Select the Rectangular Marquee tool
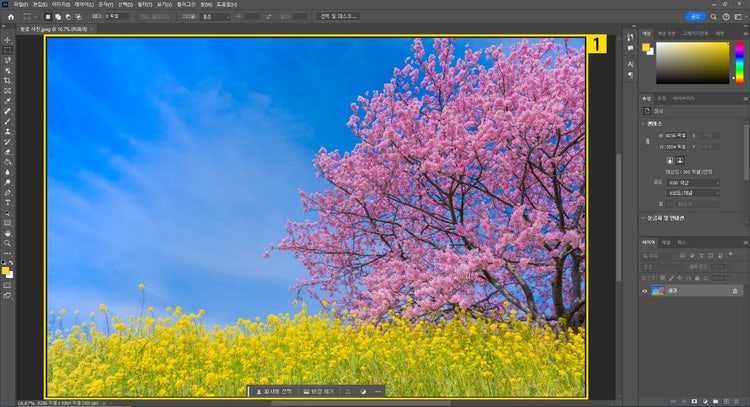 point(7,49)
